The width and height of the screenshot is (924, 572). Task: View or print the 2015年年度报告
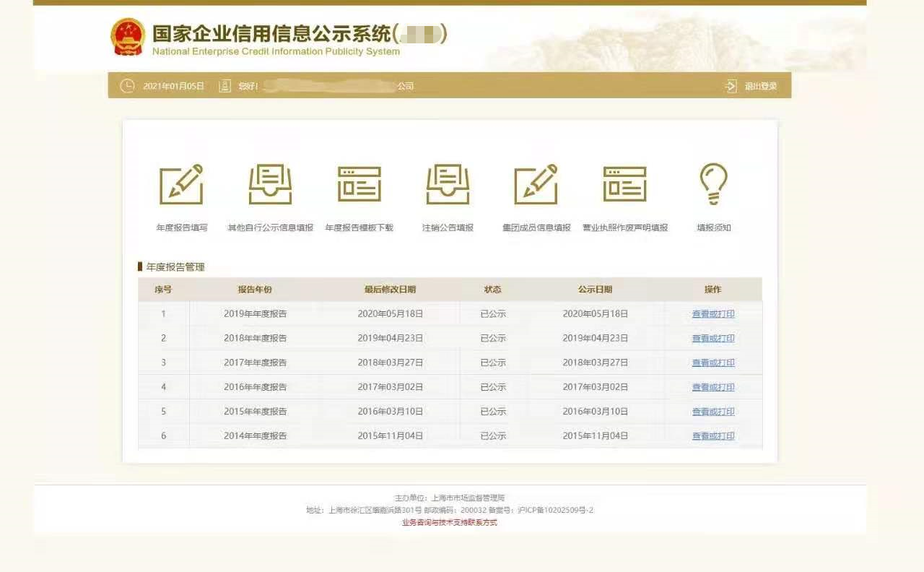point(713,412)
